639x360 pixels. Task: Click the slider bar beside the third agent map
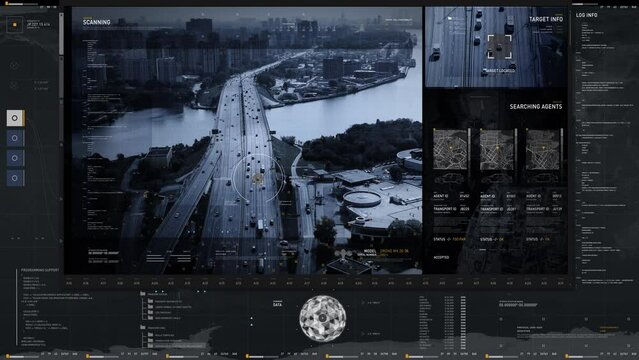pyautogui.click(x=562, y=150)
